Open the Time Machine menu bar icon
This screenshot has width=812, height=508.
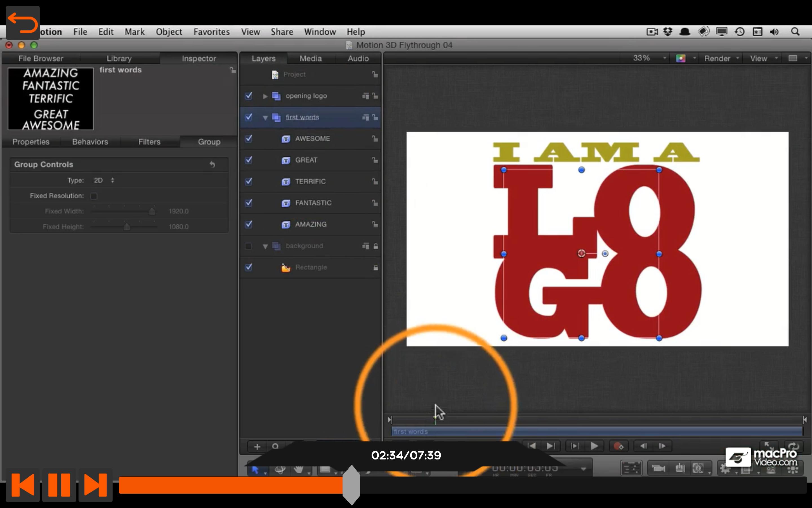click(x=740, y=32)
